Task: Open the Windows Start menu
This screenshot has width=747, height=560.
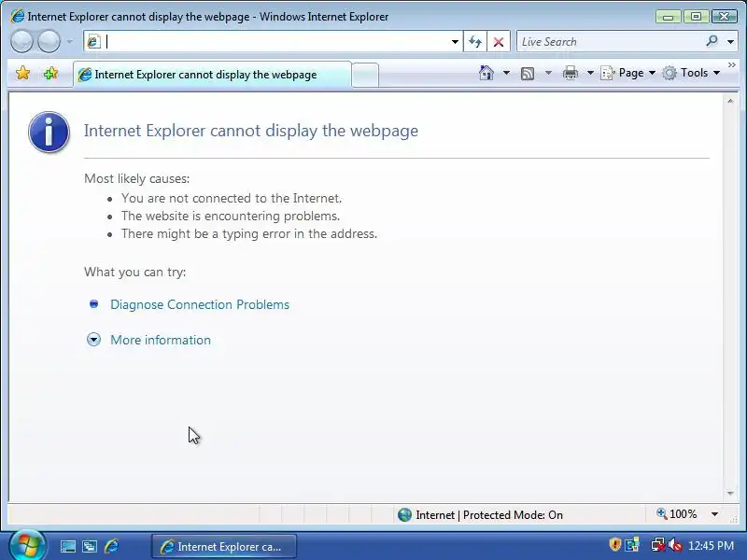Action: pos(27,545)
